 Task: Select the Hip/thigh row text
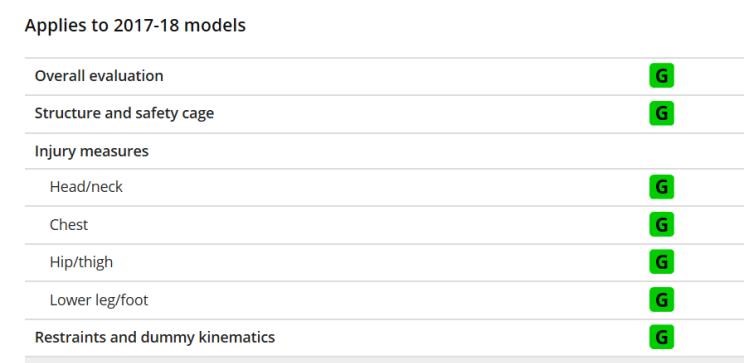(81, 262)
